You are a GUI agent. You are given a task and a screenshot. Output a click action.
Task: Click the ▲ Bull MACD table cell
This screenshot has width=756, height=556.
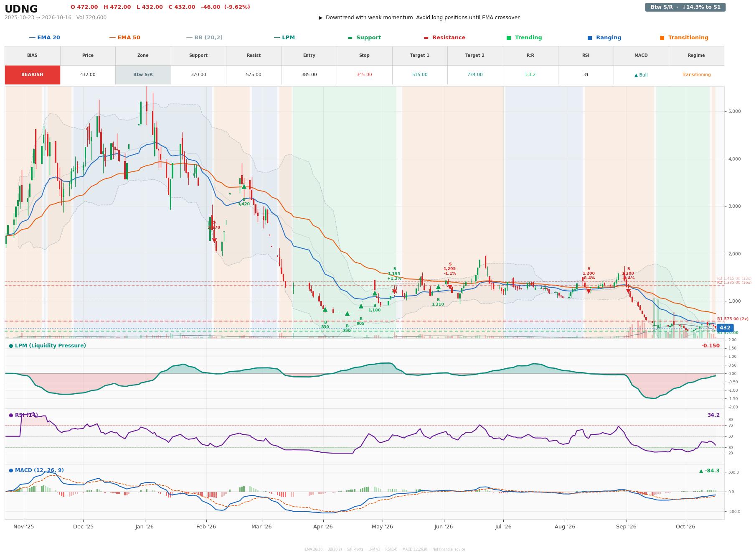(x=641, y=75)
